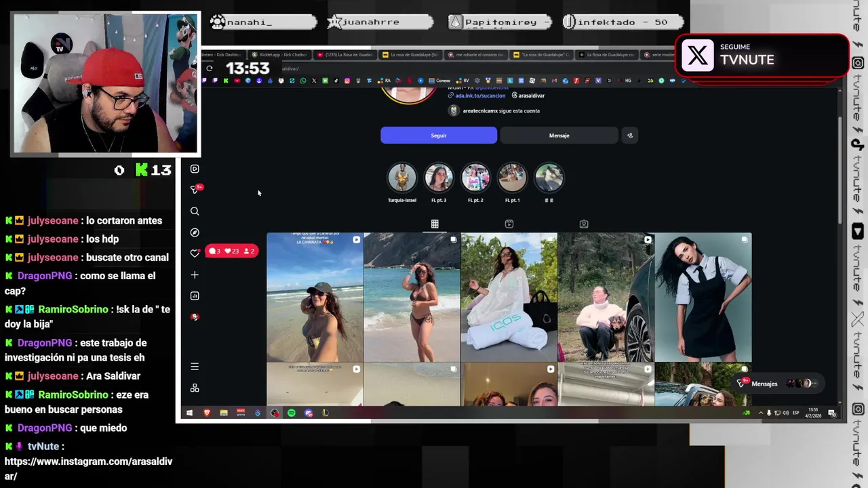Switch to the Tagged photos tab
Screen dimensions: 868x488
584,224
